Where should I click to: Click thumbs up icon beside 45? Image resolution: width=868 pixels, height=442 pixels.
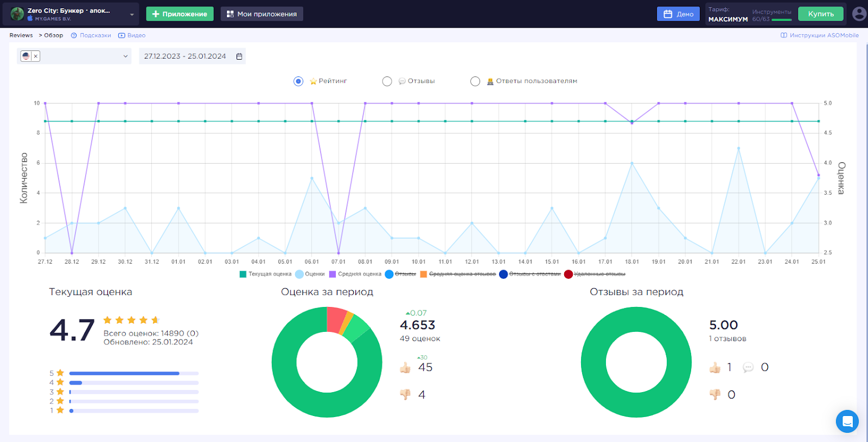405,368
